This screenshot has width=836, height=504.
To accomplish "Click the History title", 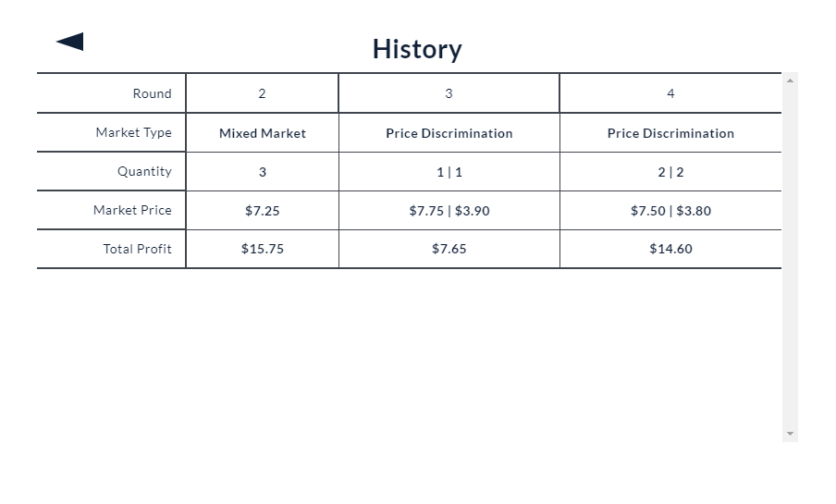I will (x=417, y=49).
